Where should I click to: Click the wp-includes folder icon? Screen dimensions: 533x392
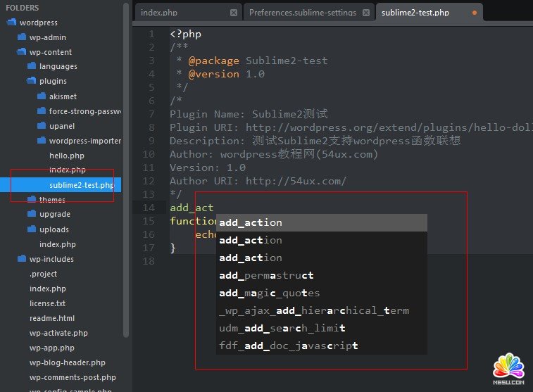pyautogui.click(x=21, y=259)
